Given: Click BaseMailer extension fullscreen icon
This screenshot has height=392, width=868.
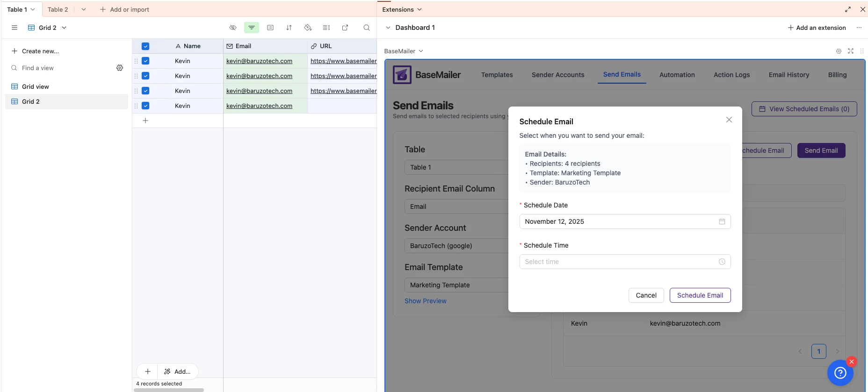Looking at the screenshot, I should 851,51.
